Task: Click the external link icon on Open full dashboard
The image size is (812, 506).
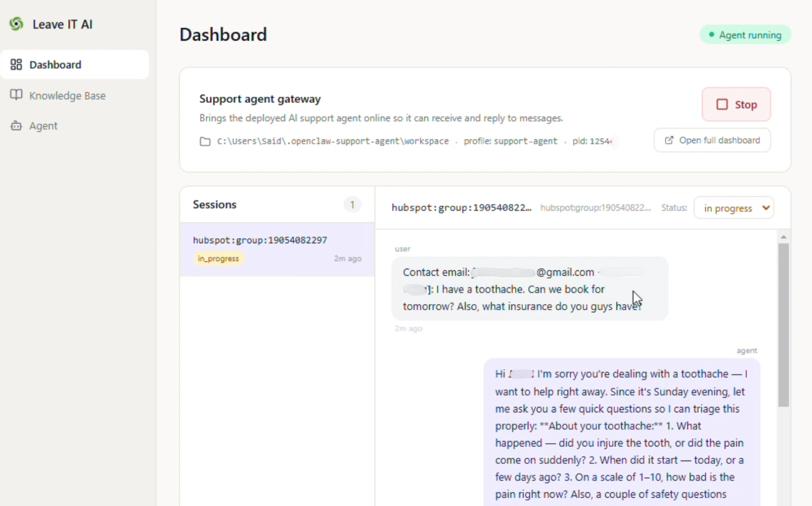Action: [x=669, y=140]
